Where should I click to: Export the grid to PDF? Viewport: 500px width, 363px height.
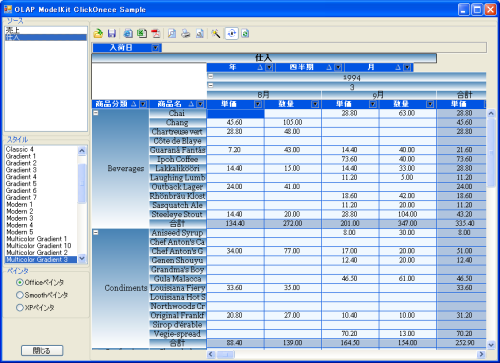tap(156, 33)
